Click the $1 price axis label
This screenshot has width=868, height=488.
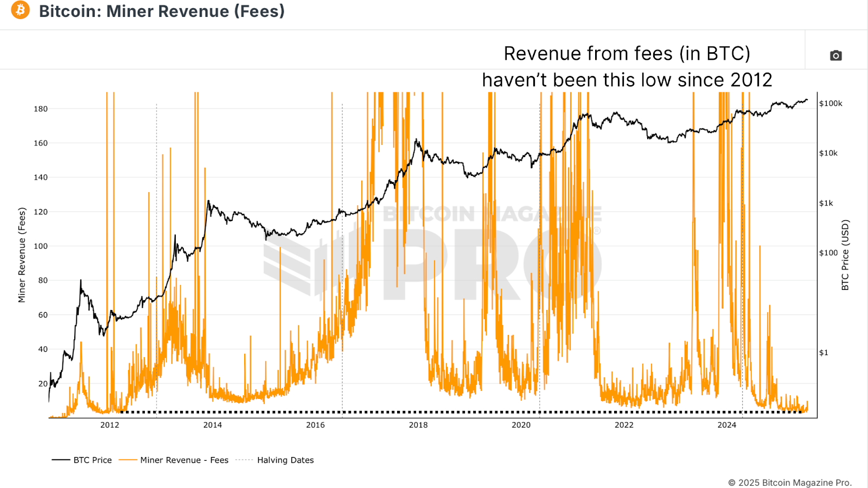tap(824, 353)
